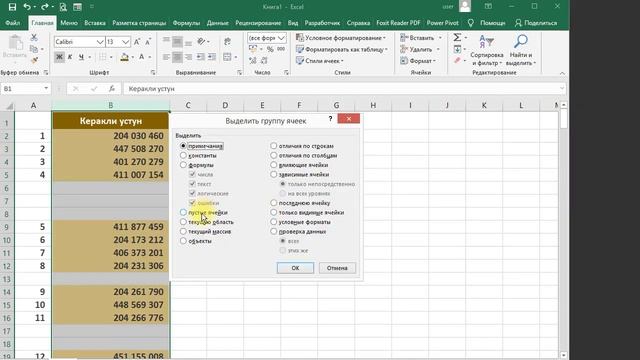Switch to the Вставка tab
This screenshot has width=640, height=360.
(x=95, y=23)
